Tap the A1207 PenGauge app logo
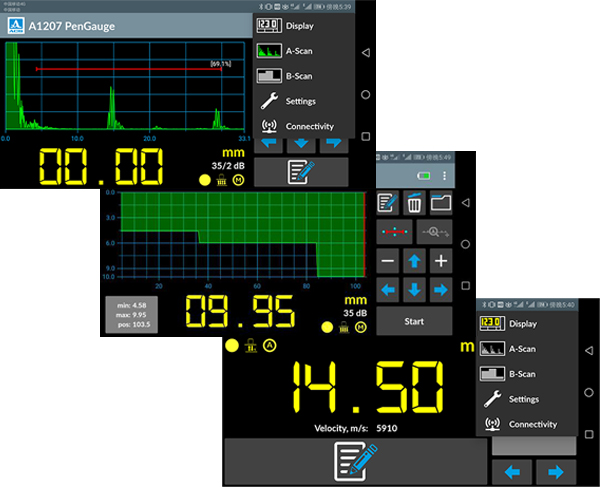This screenshot has width=600, height=487. (16, 26)
